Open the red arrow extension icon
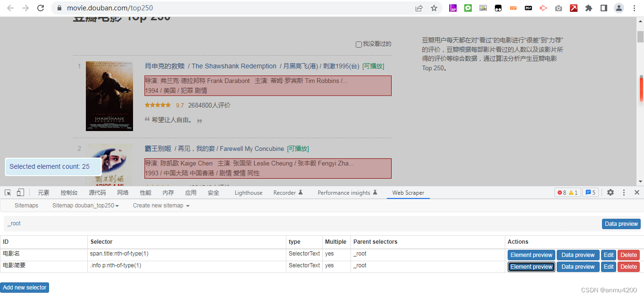 [x=574, y=8]
